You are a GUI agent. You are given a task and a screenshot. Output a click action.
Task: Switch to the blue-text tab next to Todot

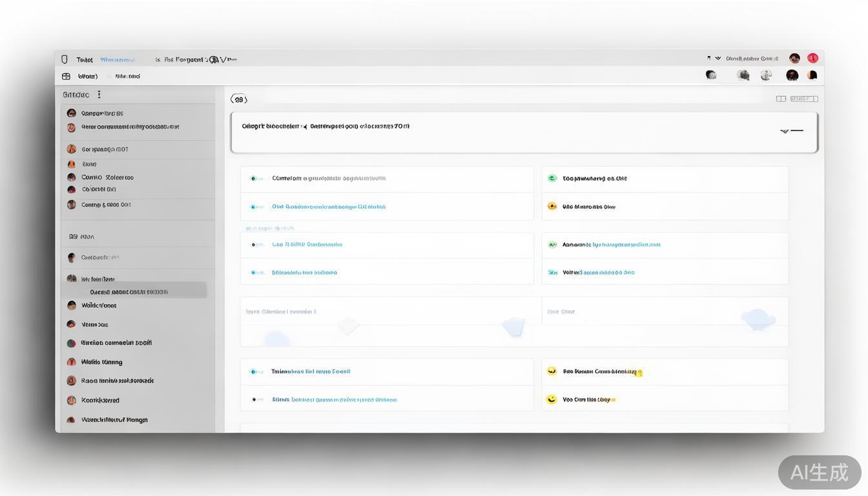(x=118, y=59)
